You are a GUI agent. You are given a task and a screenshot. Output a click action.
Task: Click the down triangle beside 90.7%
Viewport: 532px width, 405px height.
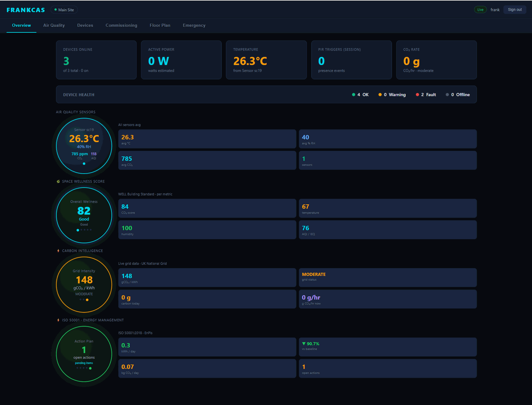[304, 344]
